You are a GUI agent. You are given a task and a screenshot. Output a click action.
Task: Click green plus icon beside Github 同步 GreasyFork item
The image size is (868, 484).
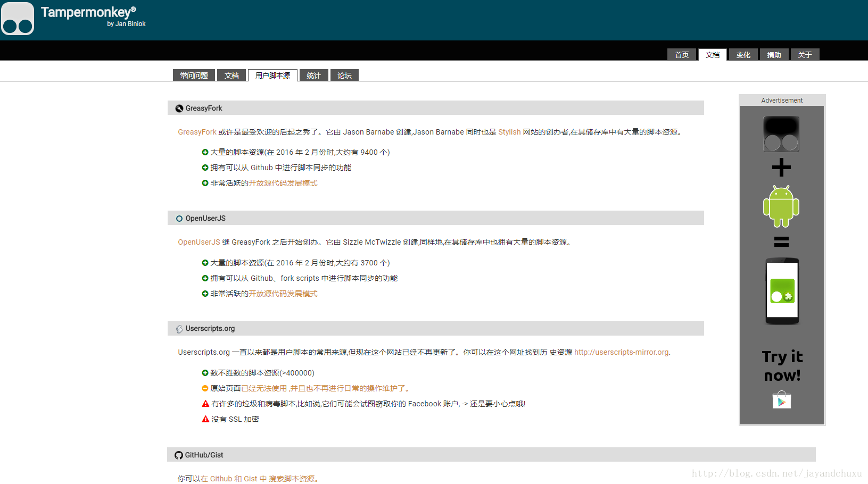pyautogui.click(x=205, y=168)
